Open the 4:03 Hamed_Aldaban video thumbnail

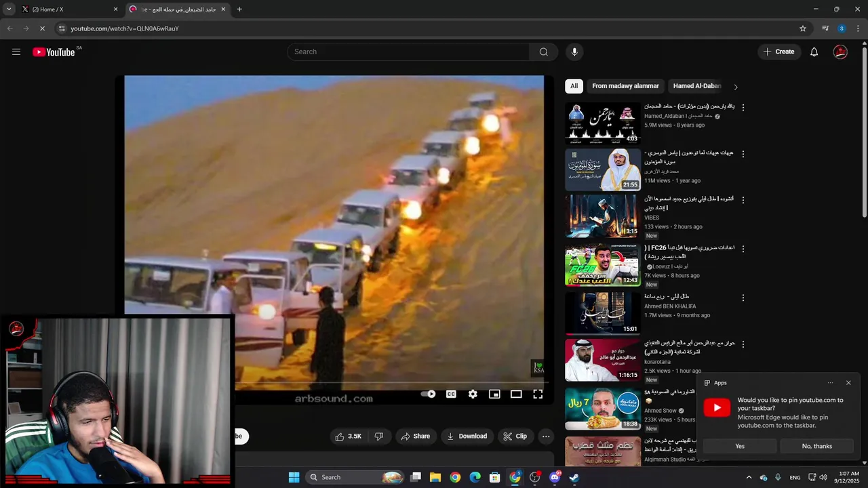click(x=602, y=123)
